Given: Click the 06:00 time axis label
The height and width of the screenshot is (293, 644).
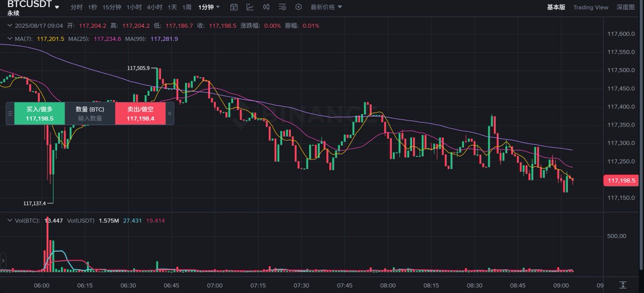Looking at the screenshot, I should (x=41, y=284).
